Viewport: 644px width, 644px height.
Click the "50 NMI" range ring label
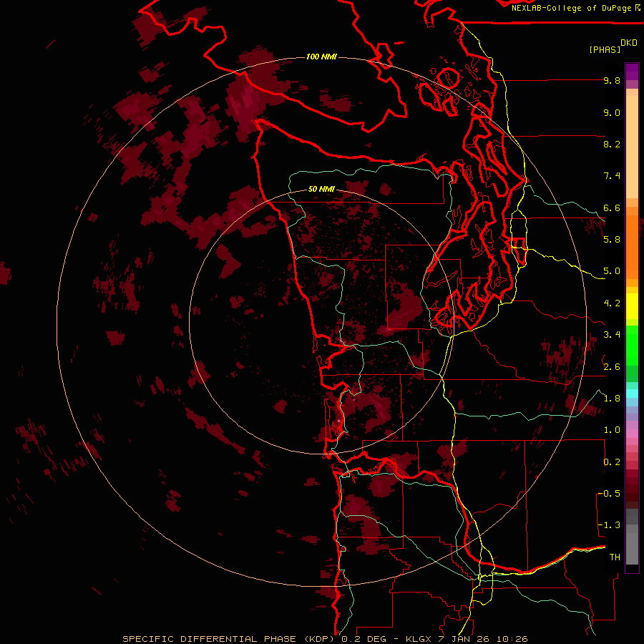tap(321, 189)
